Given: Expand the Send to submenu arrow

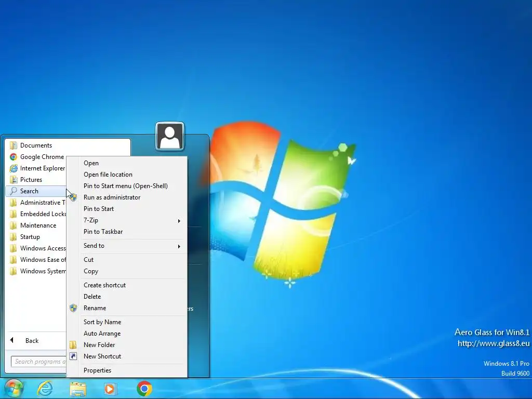Looking at the screenshot, I should pyautogui.click(x=179, y=246).
